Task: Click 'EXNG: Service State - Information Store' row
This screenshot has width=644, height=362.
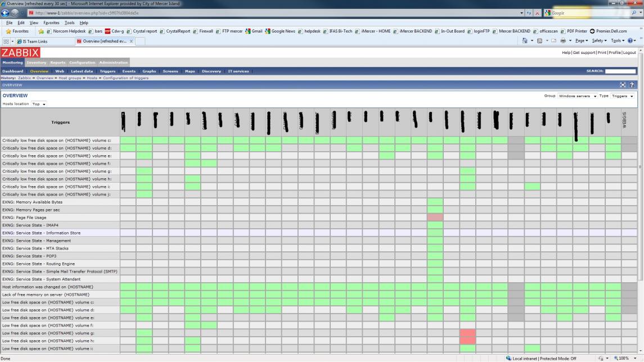Action: 318,233
